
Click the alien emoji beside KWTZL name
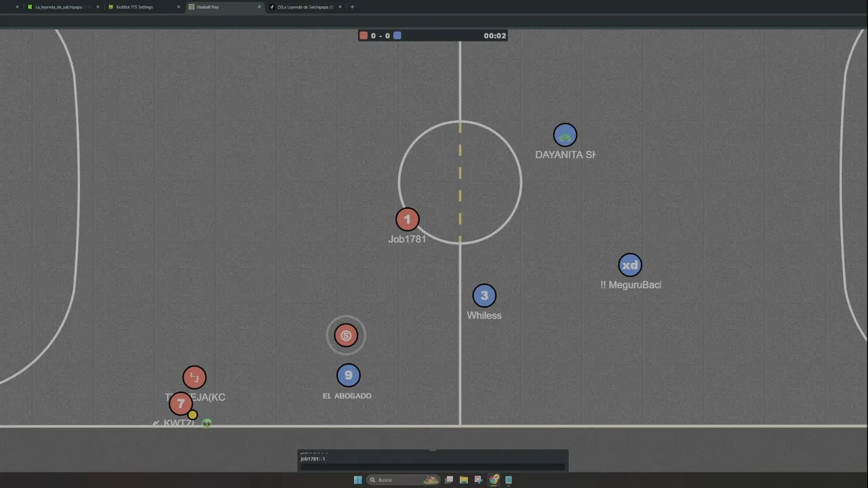click(207, 423)
